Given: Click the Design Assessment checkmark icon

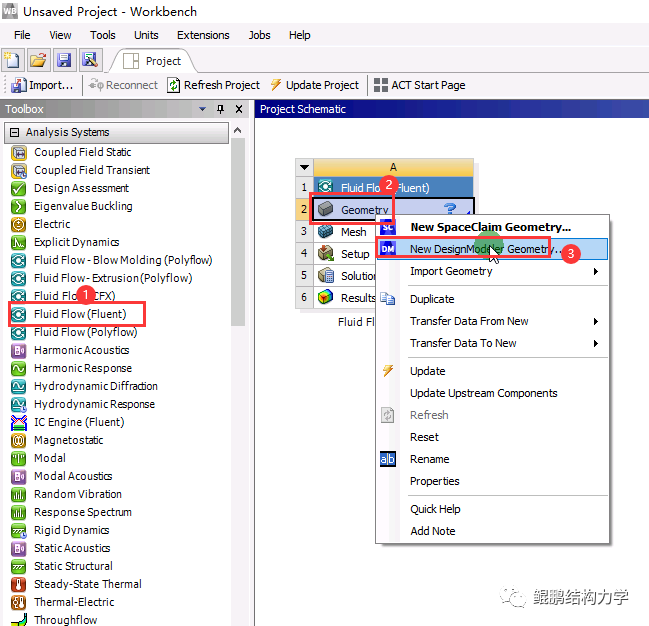Looking at the screenshot, I should 19,188.
